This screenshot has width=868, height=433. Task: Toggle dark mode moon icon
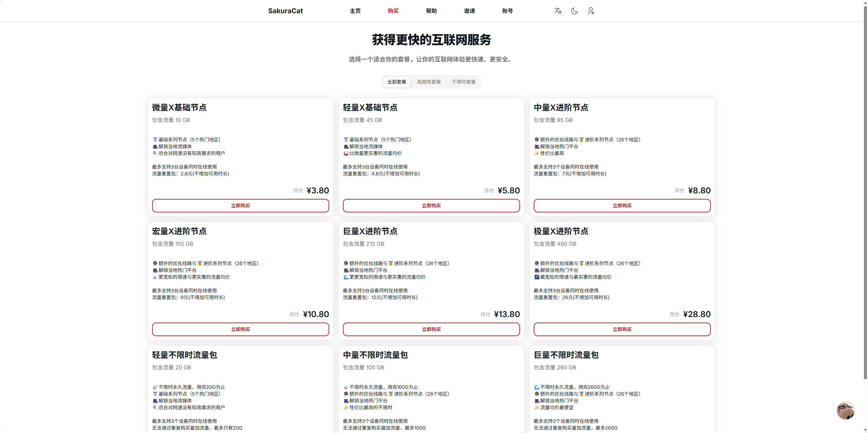click(574, 11)
